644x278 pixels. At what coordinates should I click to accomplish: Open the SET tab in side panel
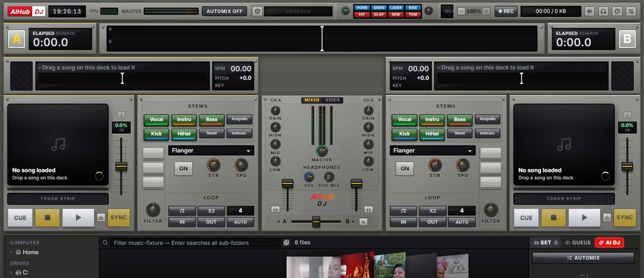(x=546, y=243)
